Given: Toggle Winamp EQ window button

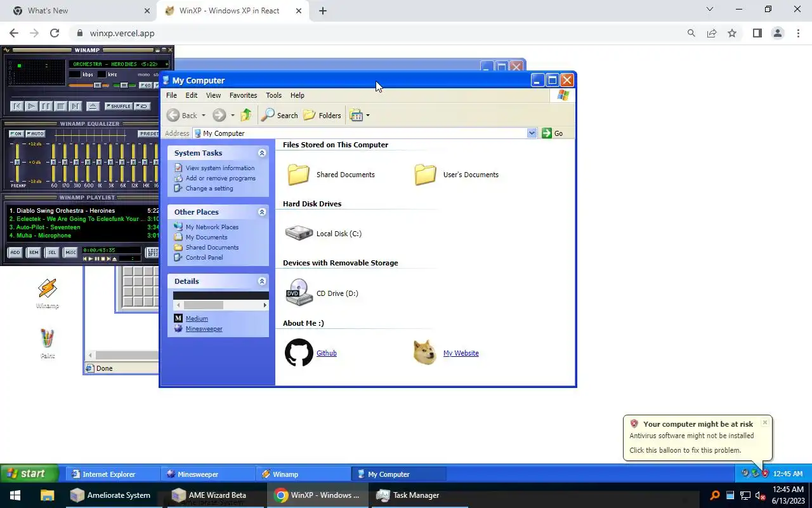Looking at the screenshot, I should 146,85.
